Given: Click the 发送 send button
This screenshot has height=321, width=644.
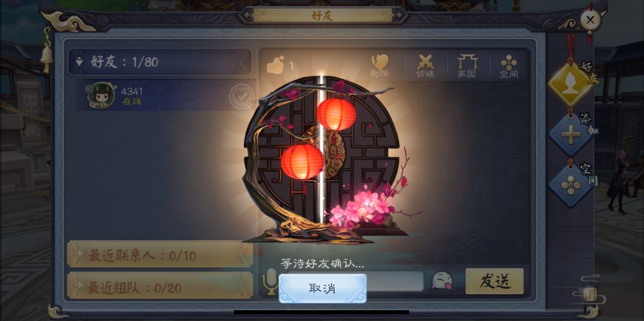Looking at the screenshot, I should coord(494,281).
